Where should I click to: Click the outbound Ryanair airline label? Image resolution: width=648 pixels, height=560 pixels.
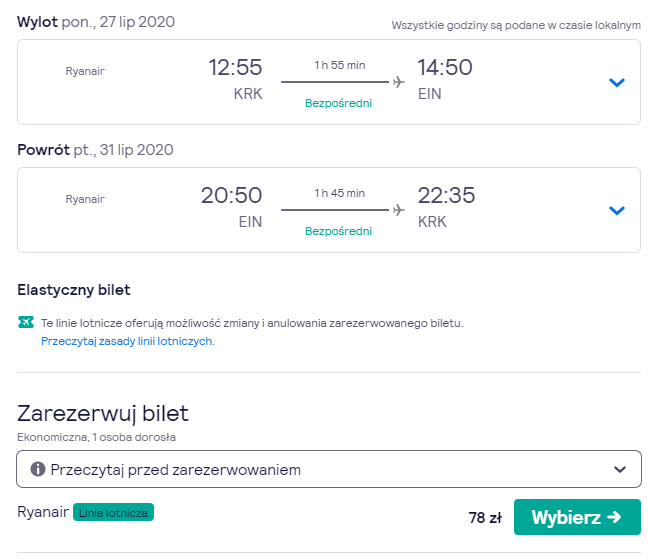85,71
